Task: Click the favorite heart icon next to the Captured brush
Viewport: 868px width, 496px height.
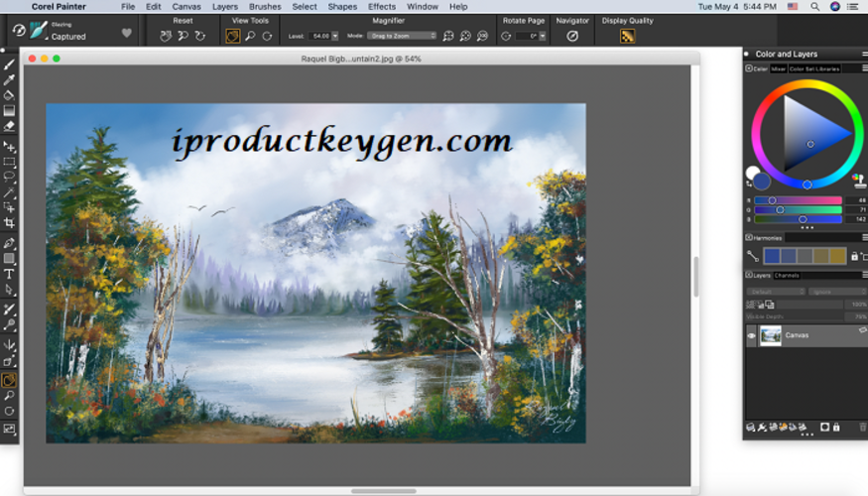Action: click(x=126, y=33)
